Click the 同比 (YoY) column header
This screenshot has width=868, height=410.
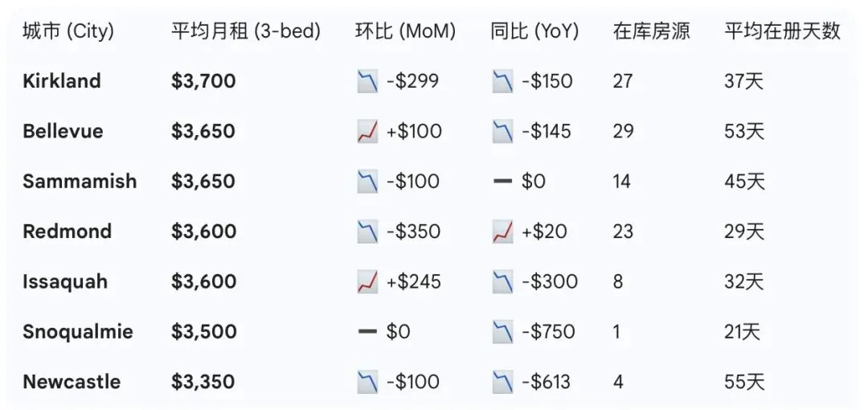click(x=534, y=31)
